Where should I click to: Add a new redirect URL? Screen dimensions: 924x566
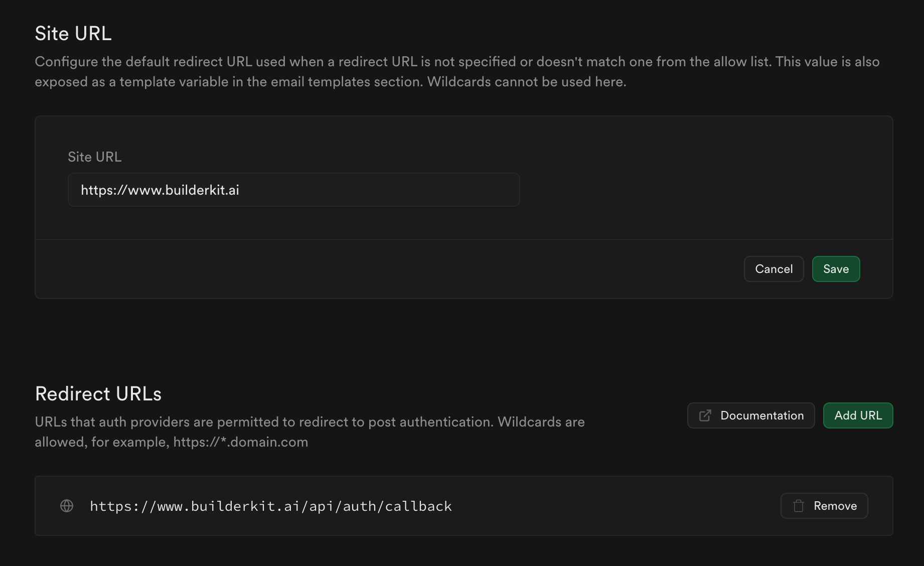[858, 415]
